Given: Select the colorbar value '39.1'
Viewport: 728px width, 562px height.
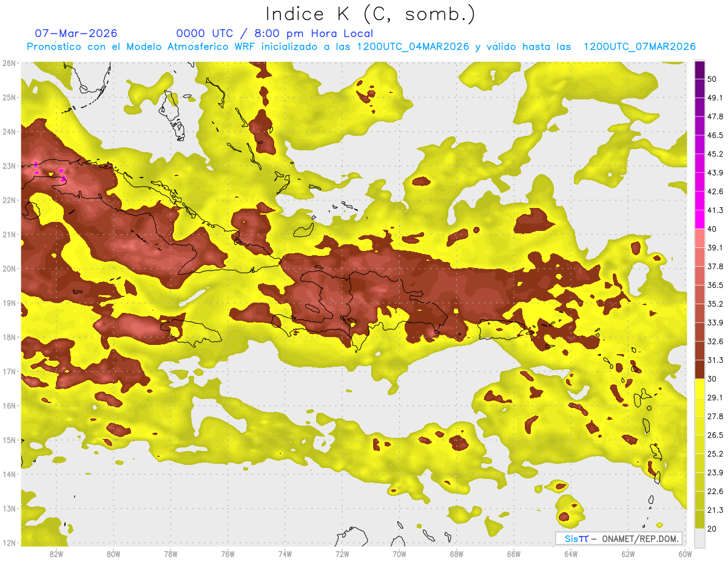Looking at the screenshot, I should tap(715, 247).
